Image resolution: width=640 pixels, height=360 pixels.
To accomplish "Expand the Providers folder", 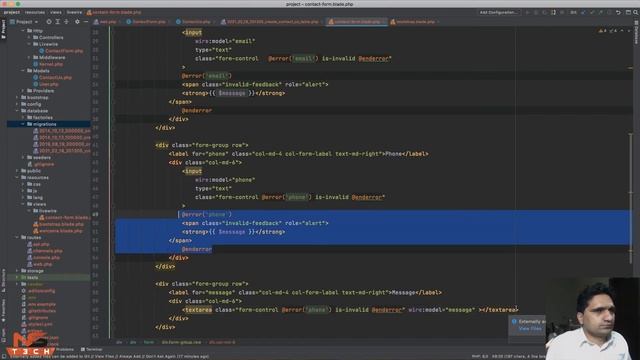I will click(23, 91).
